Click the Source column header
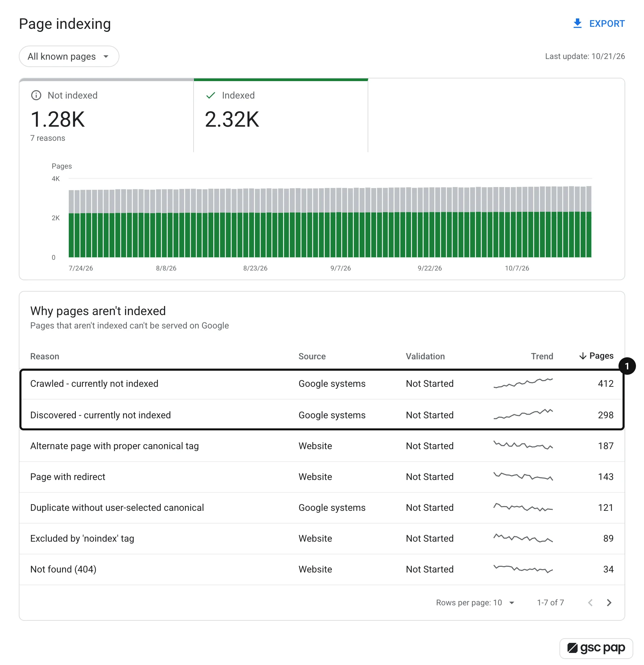This screenshot has width=644, height=665. [312, 356]
